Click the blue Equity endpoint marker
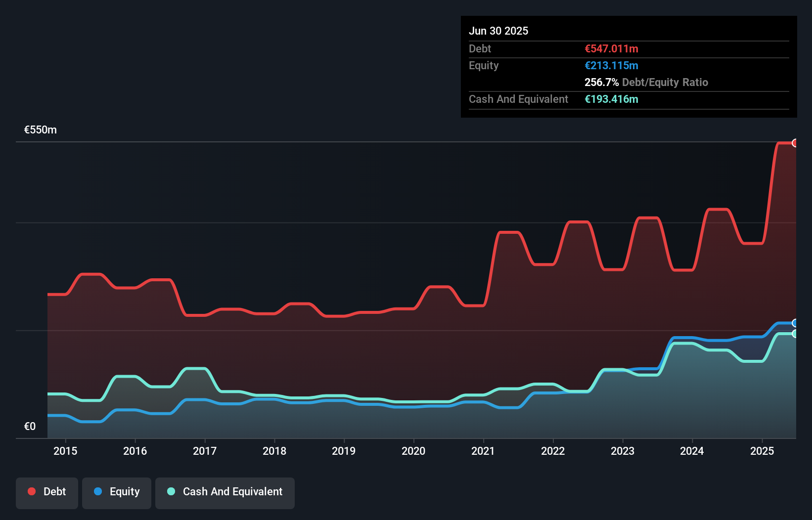Screen dimensions: 812x520 [795, 323]
